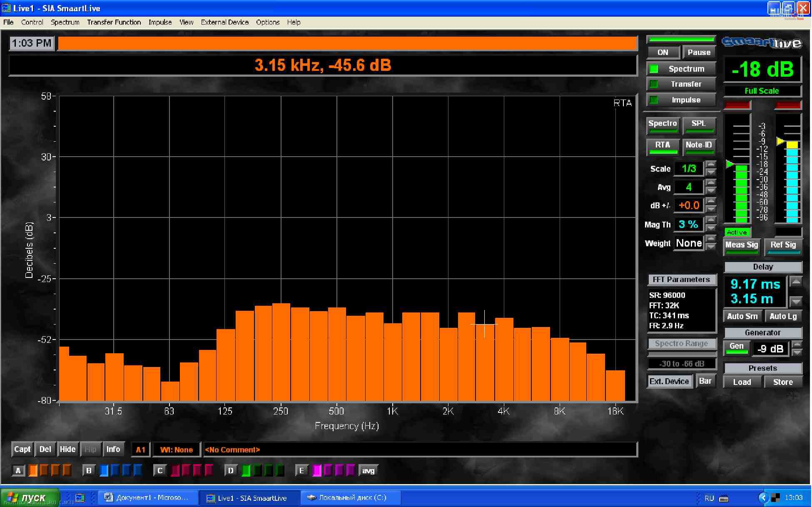
Task: Select the first magenta register in bank E
Action: point(317,470)
